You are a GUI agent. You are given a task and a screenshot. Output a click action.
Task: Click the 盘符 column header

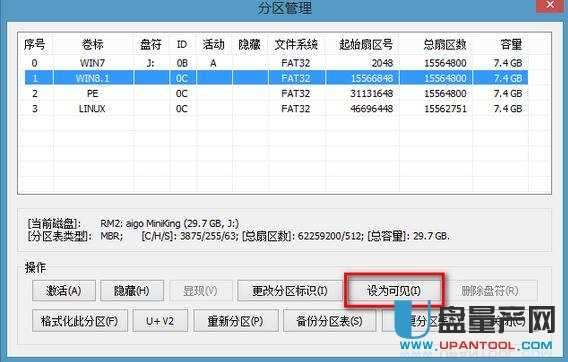(x=151, y=45)
